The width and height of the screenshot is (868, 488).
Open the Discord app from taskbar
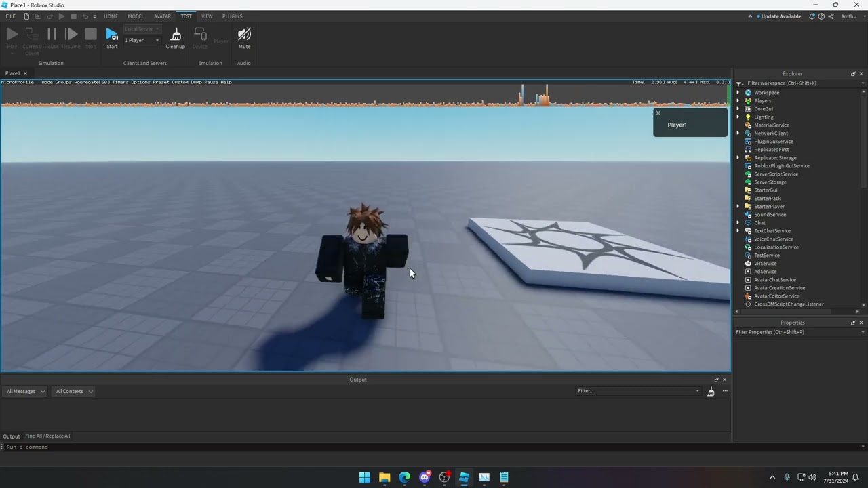425,477
